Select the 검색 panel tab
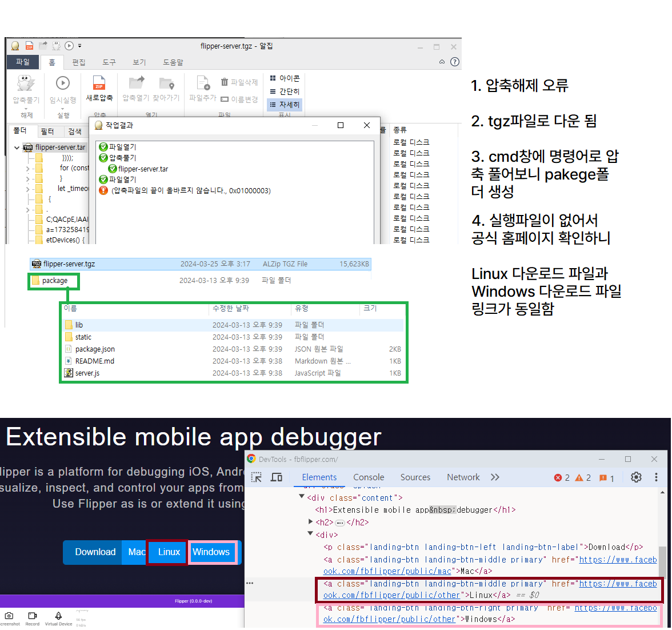Screen dimensions: 672x630 75,131
